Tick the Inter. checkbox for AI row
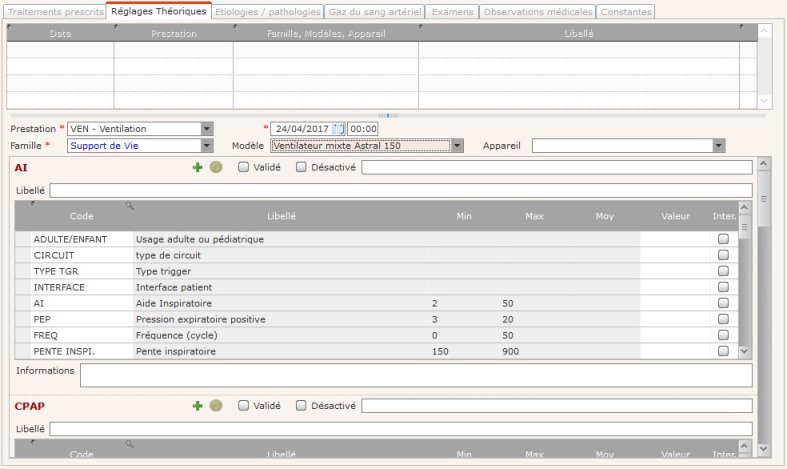The image size is (787, 469). (723, 303)
